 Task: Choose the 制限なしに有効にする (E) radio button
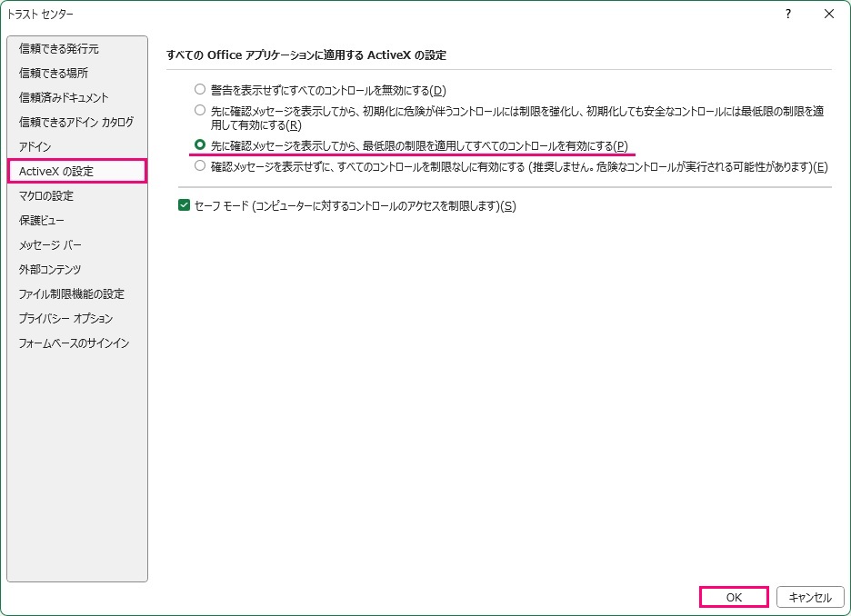(x=200, y=166)
